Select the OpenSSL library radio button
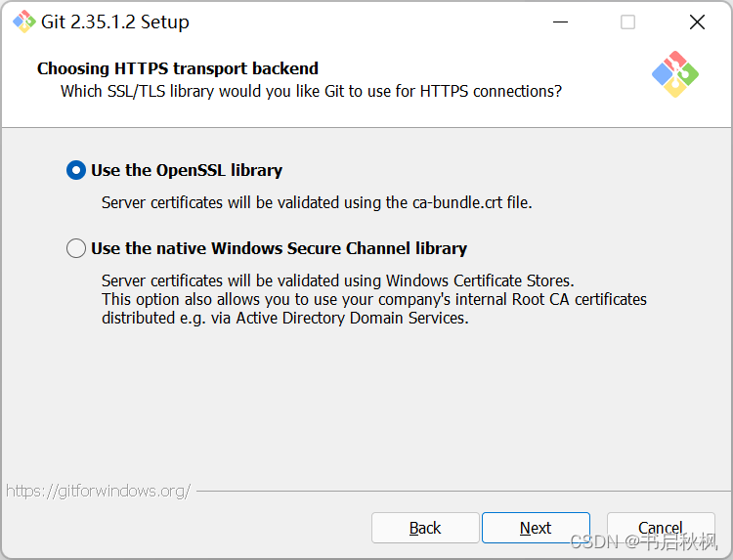The image size is (733, 560). click(76, 170)
